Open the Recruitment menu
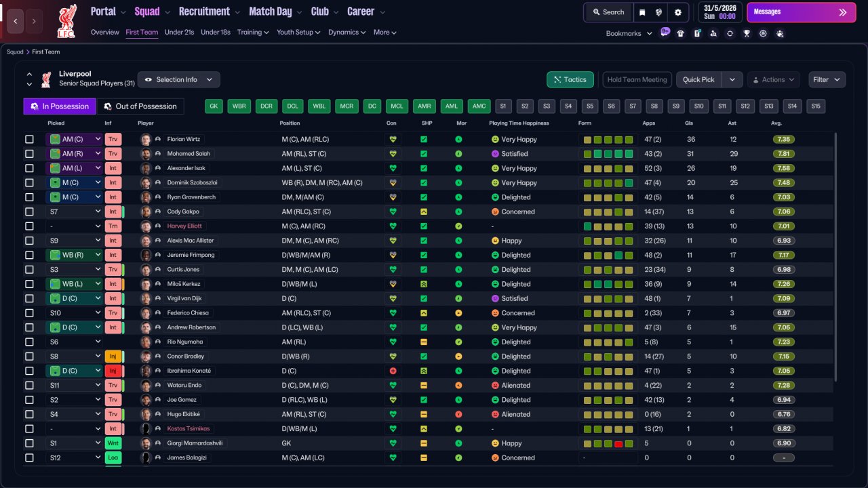This screenshot has width=868, height=488. click(210, 12)
